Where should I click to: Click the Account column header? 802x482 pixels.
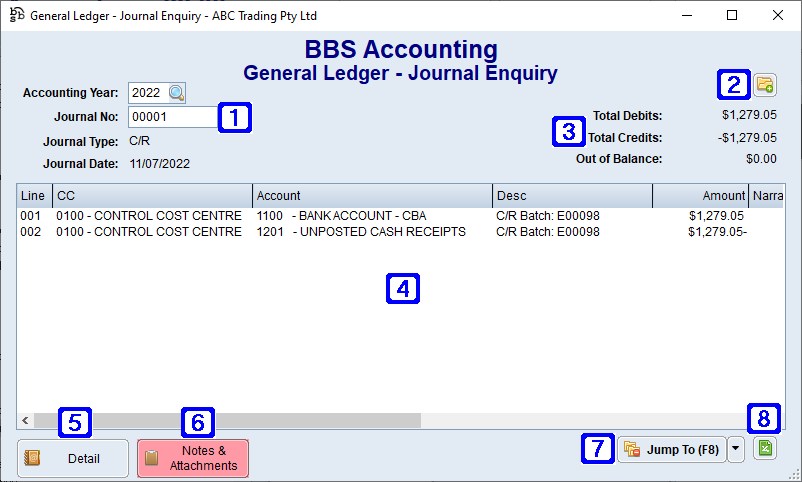click(x=372, y=196)
